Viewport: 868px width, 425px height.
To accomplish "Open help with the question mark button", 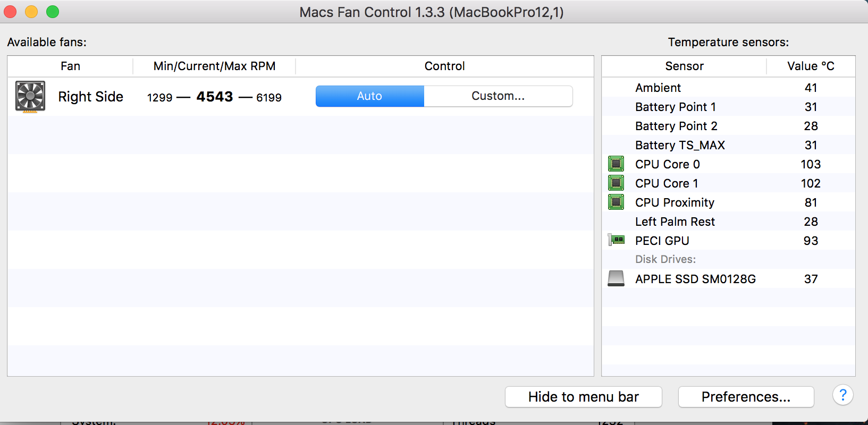I will pyautogui.click(x=842, y=395).
